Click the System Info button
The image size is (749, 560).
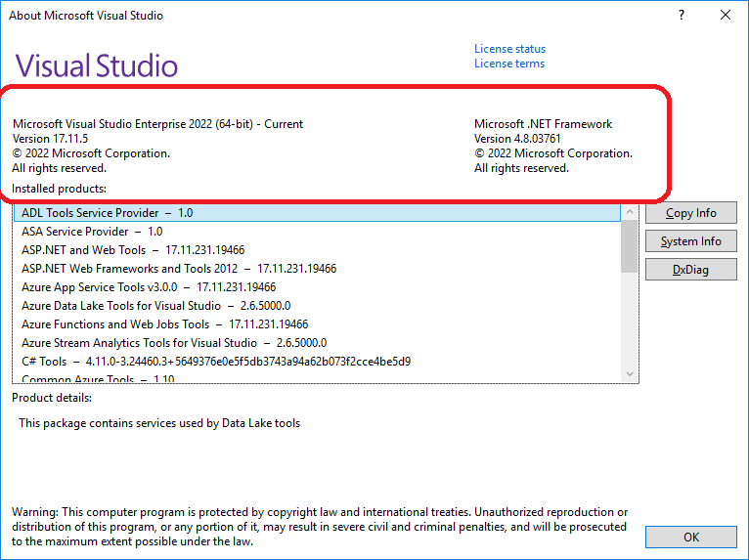click(690, 241)
